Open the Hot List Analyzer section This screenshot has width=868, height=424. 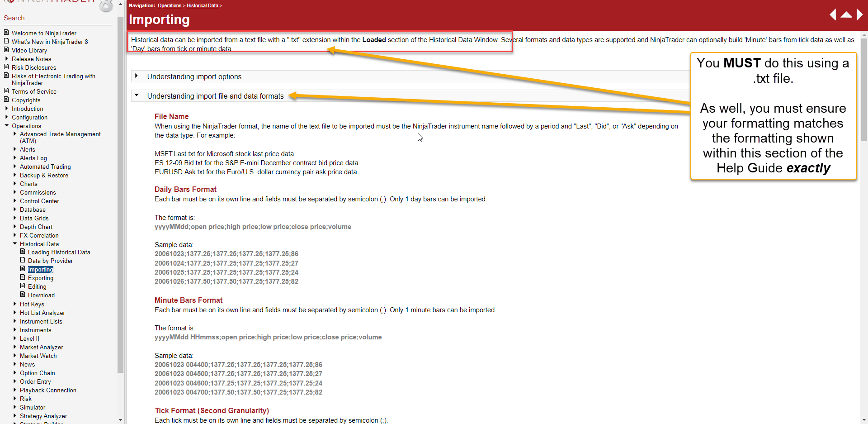coord(42,313)
